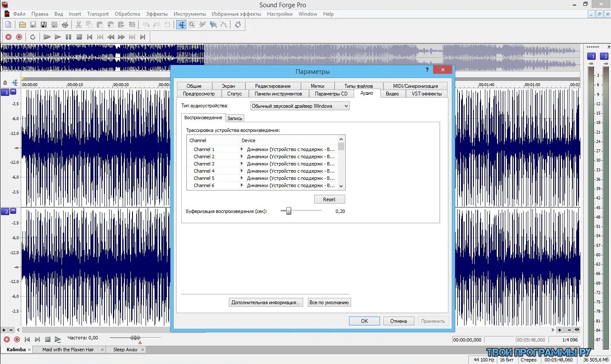Switch to the Редактирование tab
611x364 pixels.
(273, 86)
